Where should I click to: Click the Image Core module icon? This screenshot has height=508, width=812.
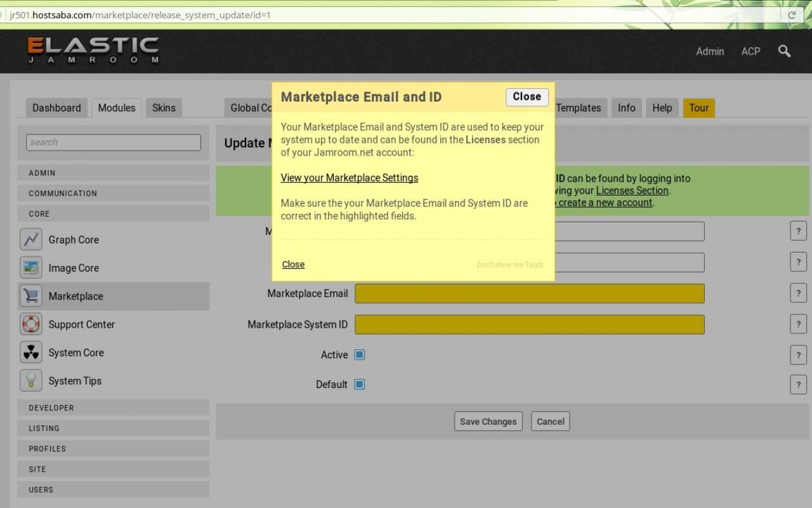click(x=31, y=268)
